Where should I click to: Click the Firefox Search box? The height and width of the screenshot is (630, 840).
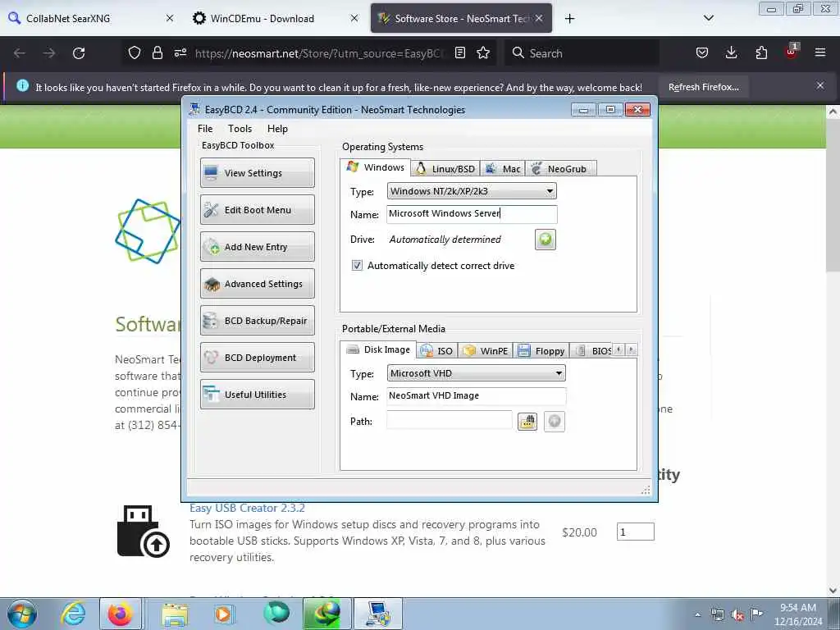582,53
